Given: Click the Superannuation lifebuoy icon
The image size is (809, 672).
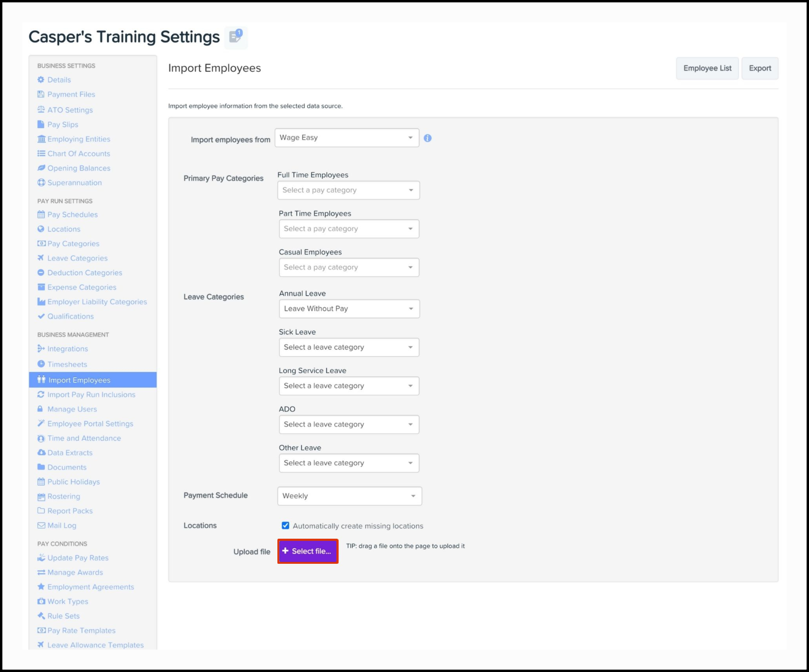Looking at the screenshot, I should 41,183.
